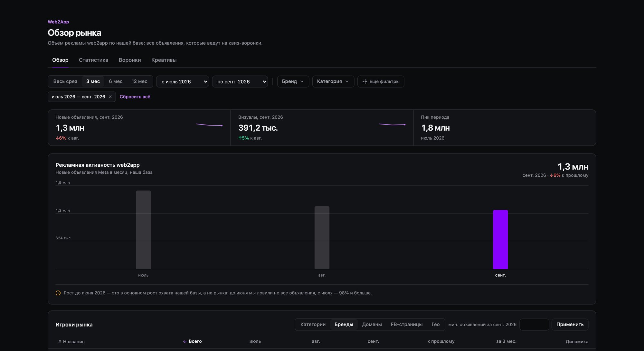
Task: Click the авг. bar in the chart
Action: tap(322, 237)
